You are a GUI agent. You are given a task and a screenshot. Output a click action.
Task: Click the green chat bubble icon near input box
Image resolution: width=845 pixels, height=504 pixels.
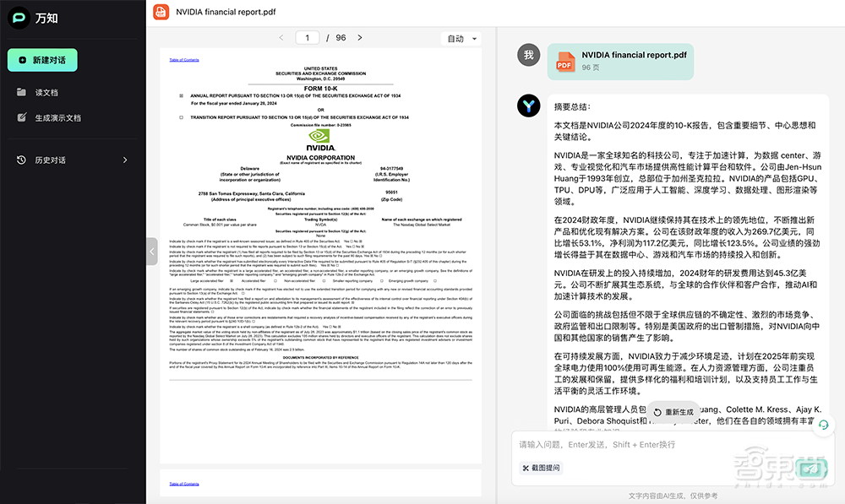pyautogui.click(x=824, y=426)
